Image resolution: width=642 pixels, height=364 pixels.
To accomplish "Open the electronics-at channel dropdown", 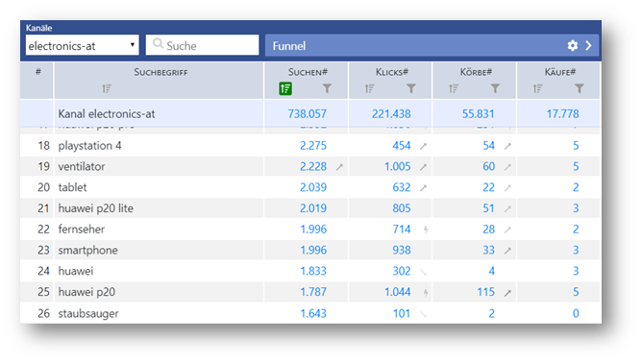I will pyautogui.click(x=82, y=45).
